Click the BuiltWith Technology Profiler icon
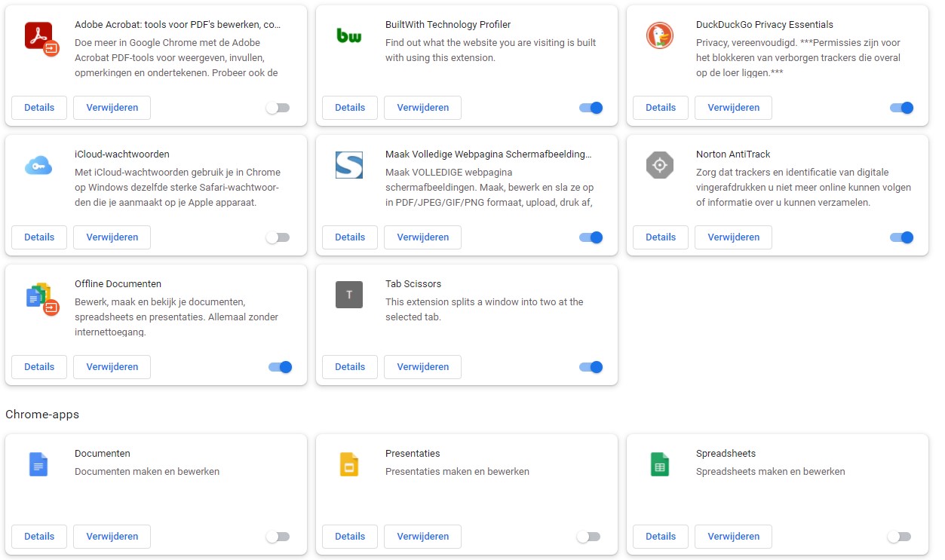The image size is (945, 560). (349, 35)
